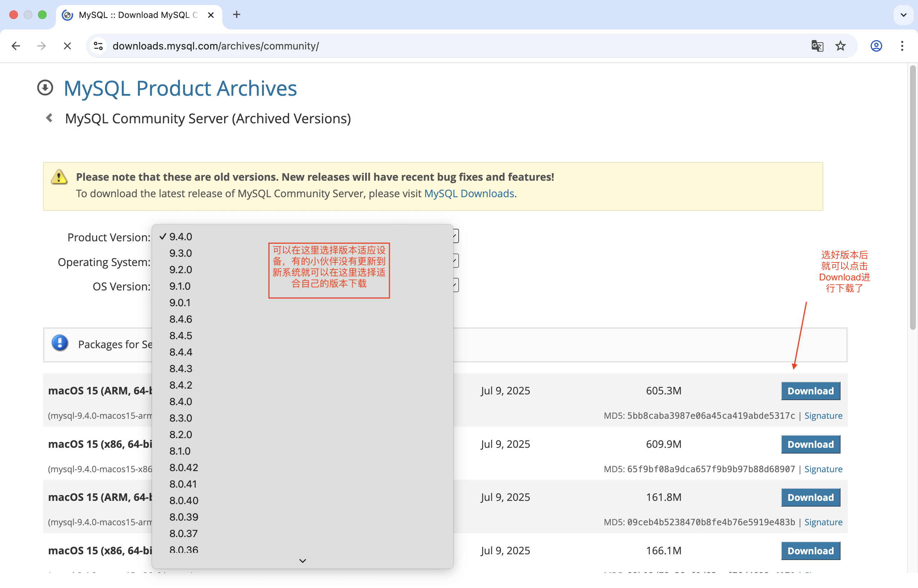Open Chrome three-dot menu
The width and height of the screenshot is (918, 588).
pyautogui.click(x=902, y=46)
